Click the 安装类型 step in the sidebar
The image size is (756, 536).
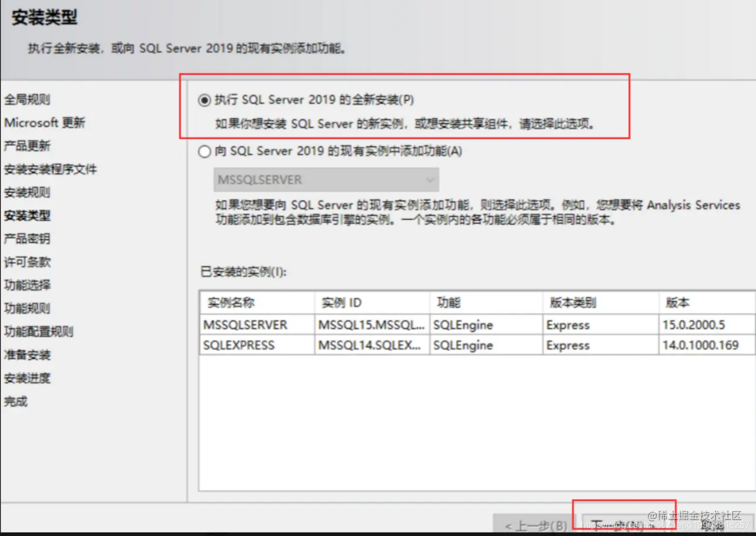[27, 216]
